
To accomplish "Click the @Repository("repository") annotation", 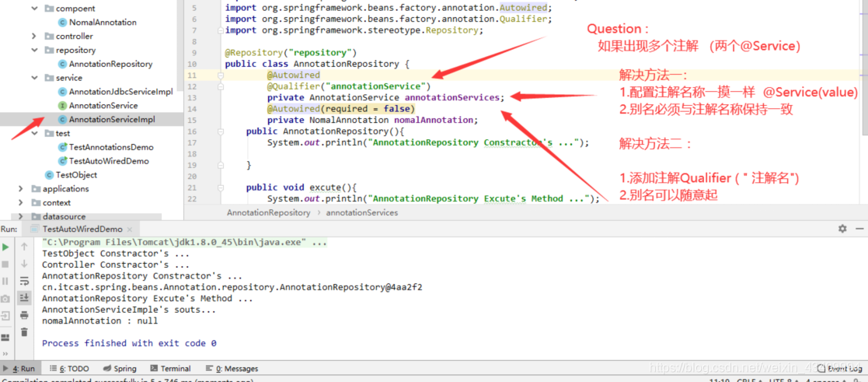I will coord(291,53).
